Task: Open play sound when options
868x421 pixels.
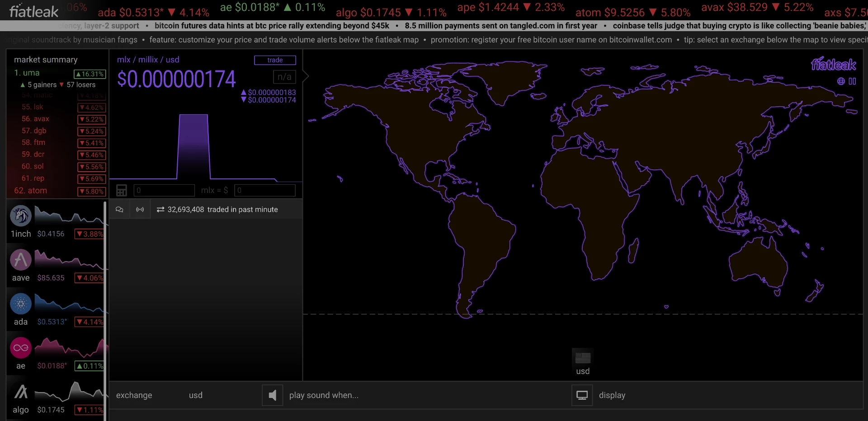Action: click(x=324, y=395)
